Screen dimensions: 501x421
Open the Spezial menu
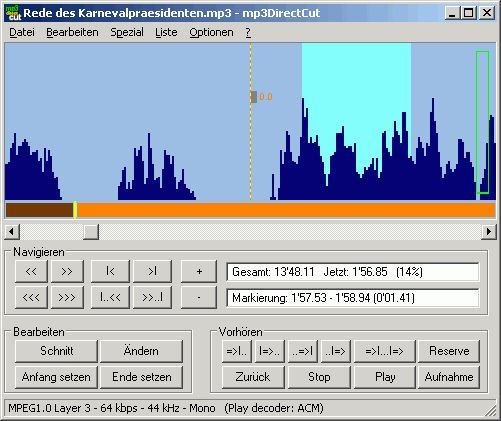coord(127,32)
